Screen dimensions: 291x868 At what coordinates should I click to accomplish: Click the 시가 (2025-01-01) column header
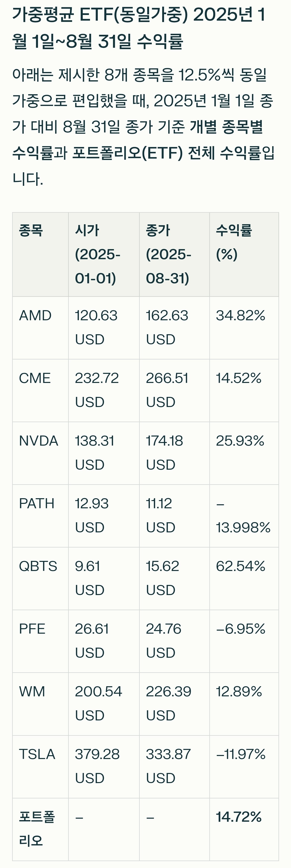(x=98, y=254)
